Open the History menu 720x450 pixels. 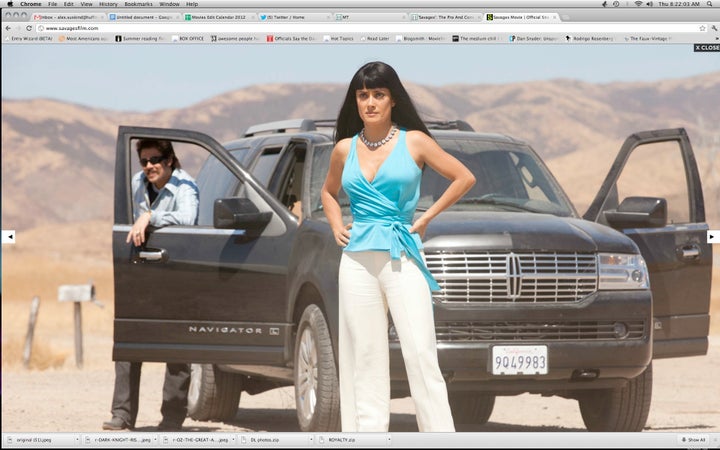pyautogui.click(x=108, y=4)
